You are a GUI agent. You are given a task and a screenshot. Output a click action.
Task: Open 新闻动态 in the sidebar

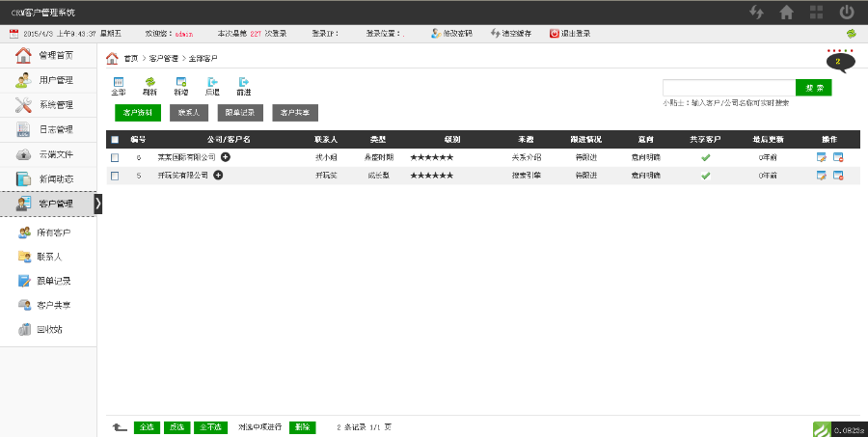(x=48, y=178)
